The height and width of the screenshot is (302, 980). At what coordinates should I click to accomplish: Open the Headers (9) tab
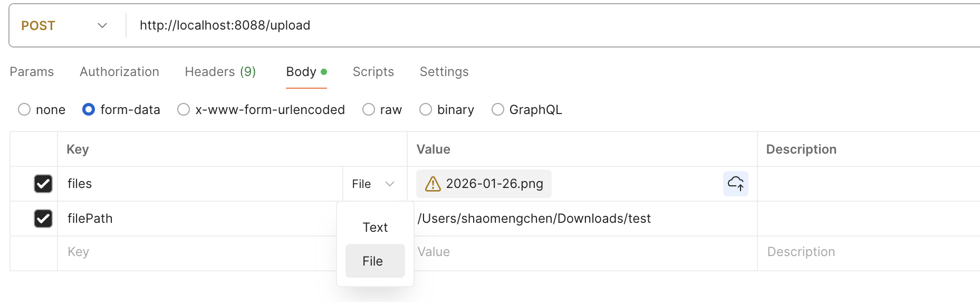pyautogui.click(x=220, y=72)
